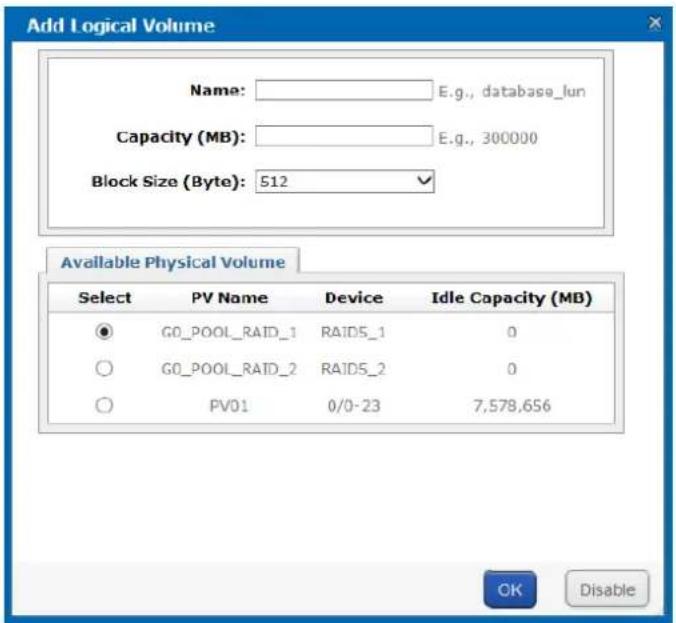Open the Block Size (Byte) dropdown
This screenshot has height=623, width=676.
point(344,181)
